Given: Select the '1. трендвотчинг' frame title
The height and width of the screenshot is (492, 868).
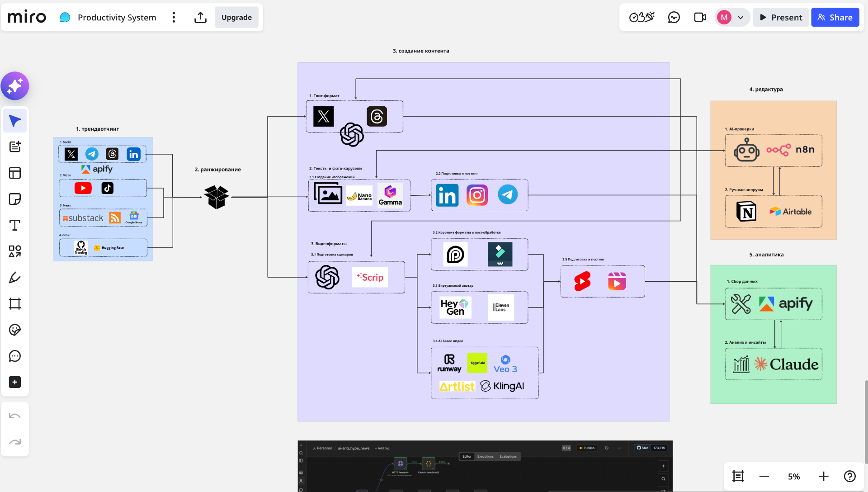Looking at the screenshot, I should click(98, 129).
